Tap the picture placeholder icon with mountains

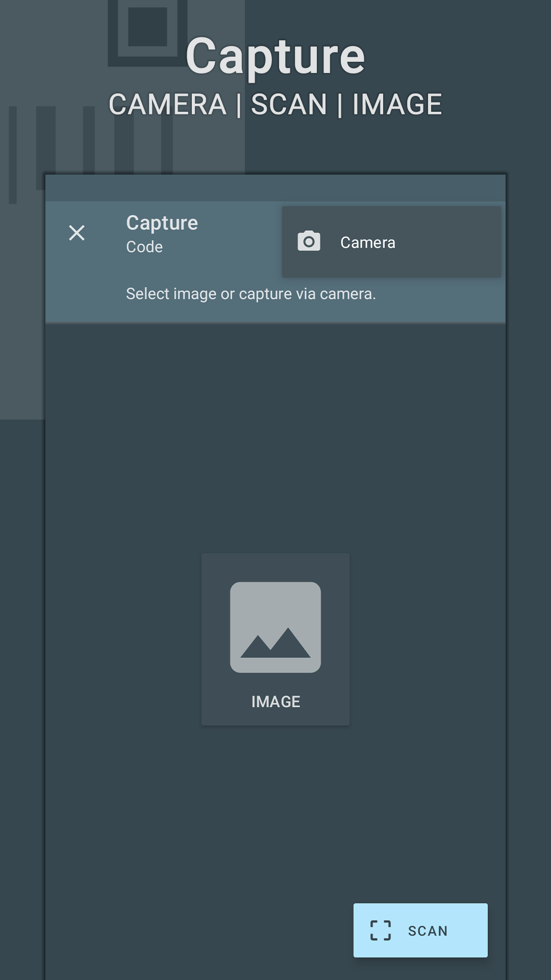(275, 627)
